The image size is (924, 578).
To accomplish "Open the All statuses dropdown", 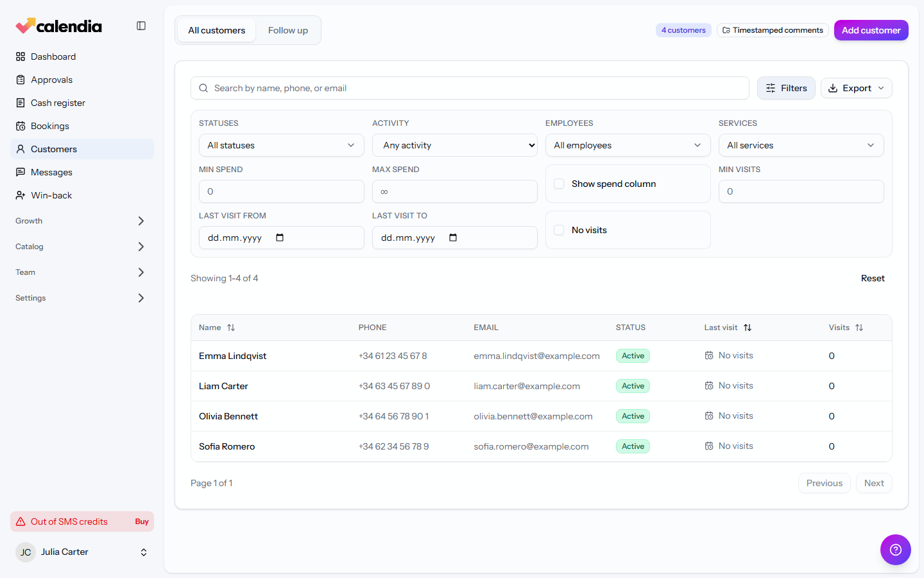I will click(282, 145).
